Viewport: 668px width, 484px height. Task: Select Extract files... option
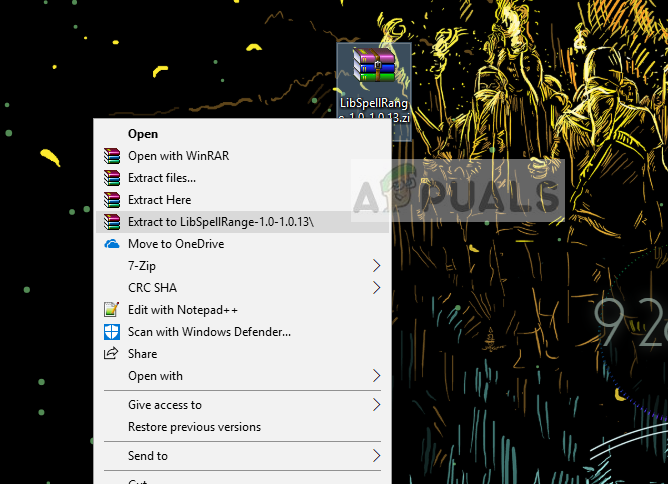point(242,178)
